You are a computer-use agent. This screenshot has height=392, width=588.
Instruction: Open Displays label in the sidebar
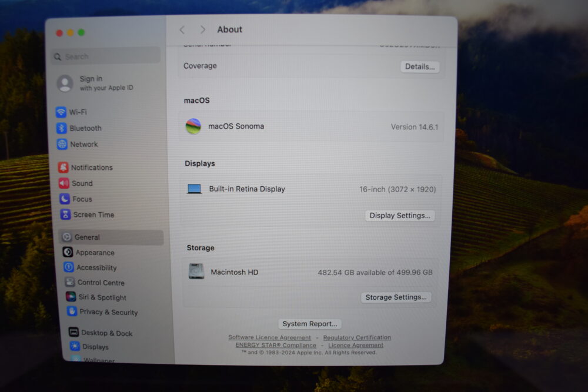pyautogui.click(x=96, y=347)
